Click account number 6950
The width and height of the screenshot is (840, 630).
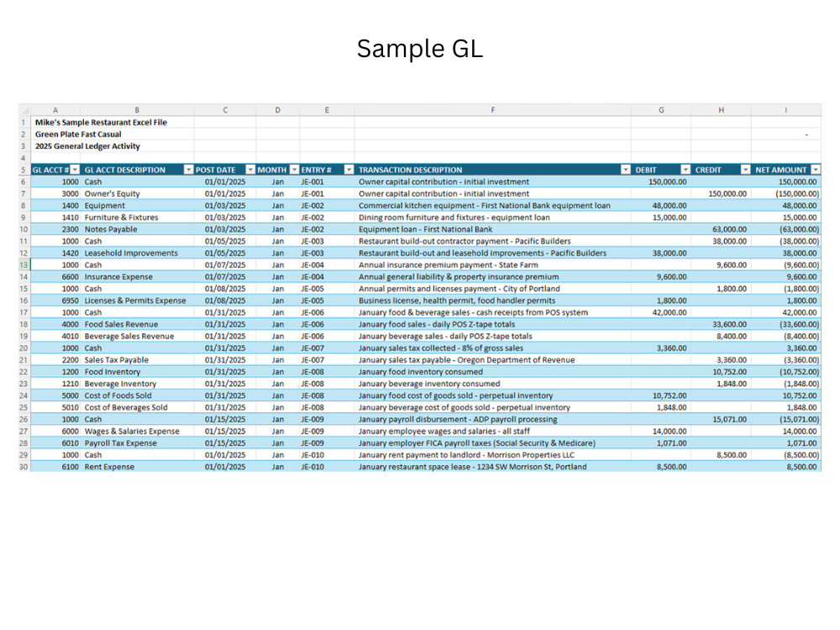(55, 301)
